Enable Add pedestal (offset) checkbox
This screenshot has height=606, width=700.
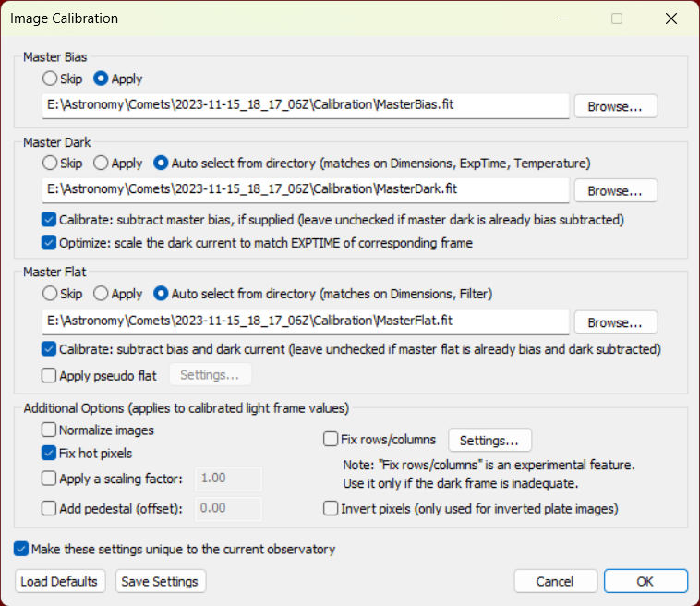pos(49,508)
